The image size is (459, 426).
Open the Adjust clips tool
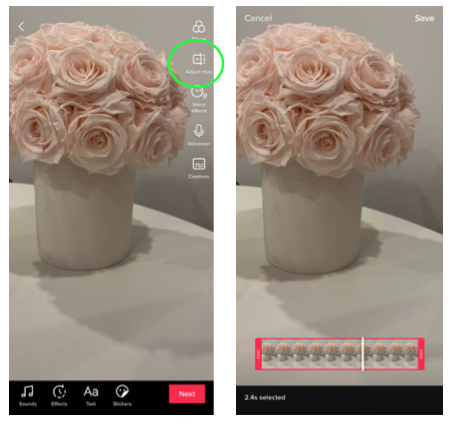tap(199, 63)
